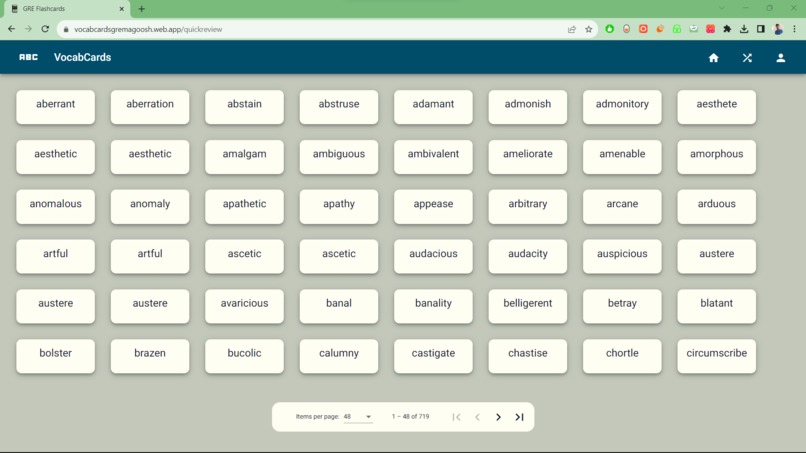Jump to the first page of words
This screenshot has height=453, width=806.
(x=456, y=417)
